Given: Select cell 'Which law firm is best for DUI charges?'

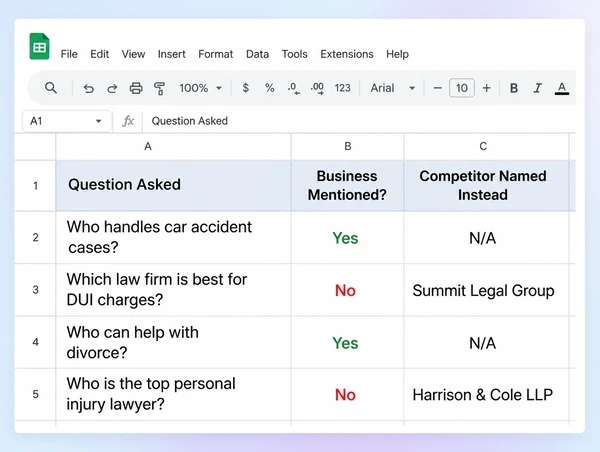Looking at the screenshot, I should (x=173, y=290).
